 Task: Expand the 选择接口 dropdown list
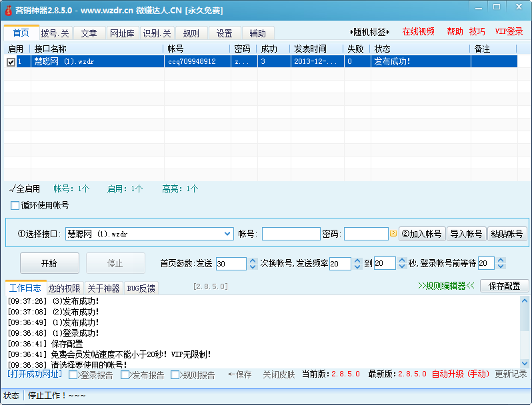coord(227,234)
